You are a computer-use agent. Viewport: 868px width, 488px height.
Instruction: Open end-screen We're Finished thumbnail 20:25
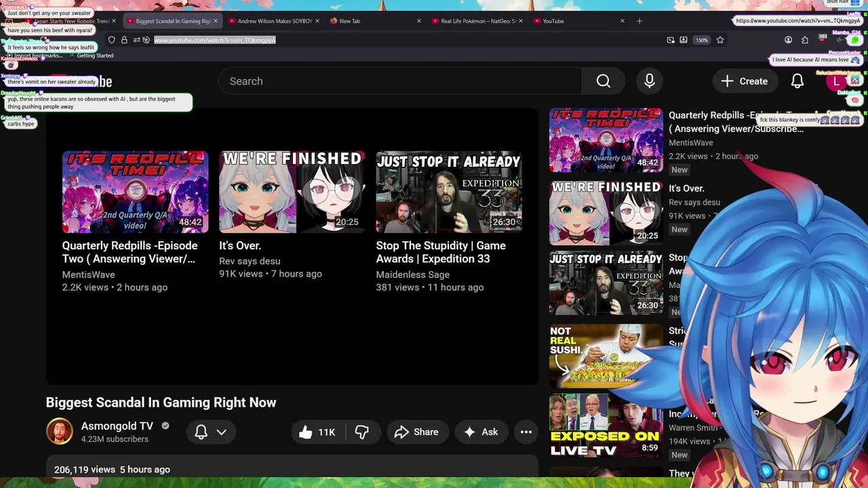pos(292,192)
